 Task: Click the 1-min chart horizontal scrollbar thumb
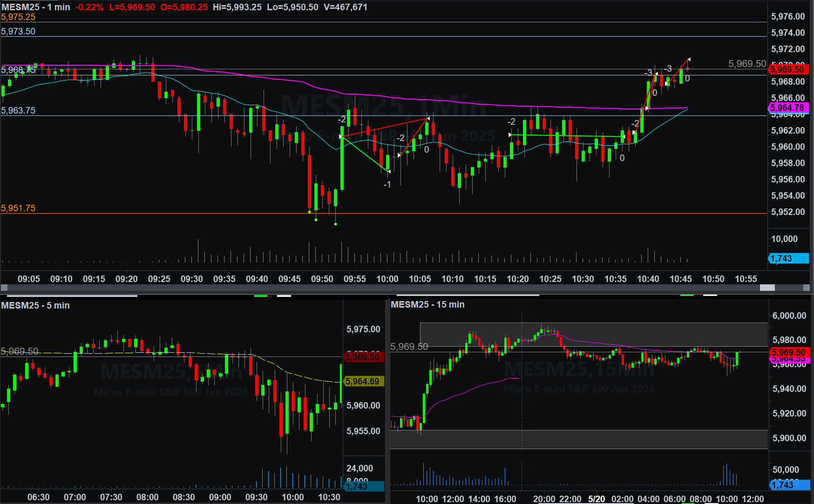click(x=767, y=288)
